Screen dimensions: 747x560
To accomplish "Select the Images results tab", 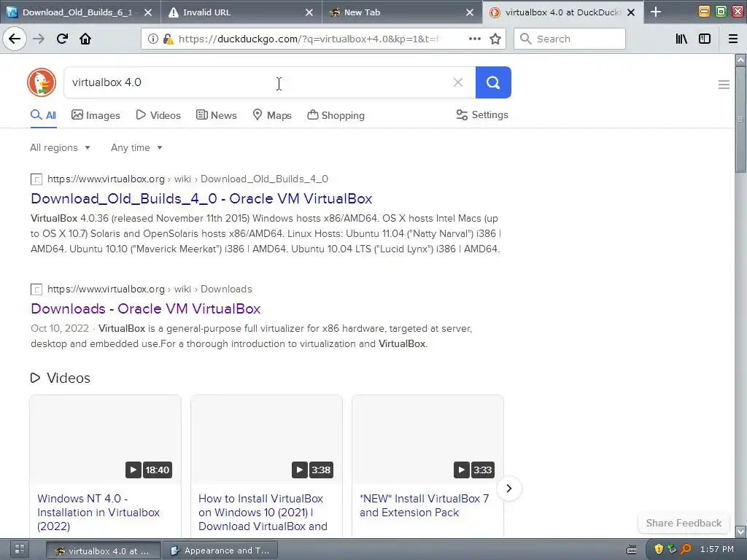I will click(x=96, y=115).
